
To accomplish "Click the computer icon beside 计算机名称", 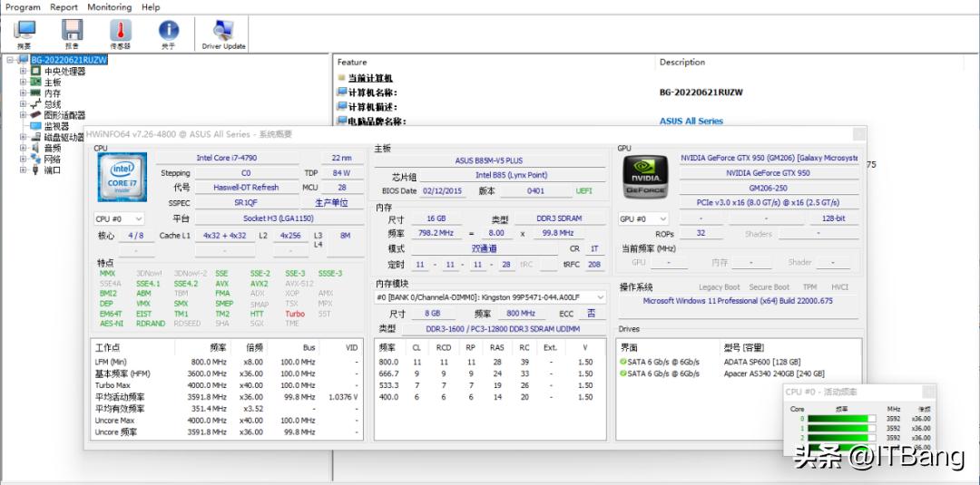I will point(342,92).
